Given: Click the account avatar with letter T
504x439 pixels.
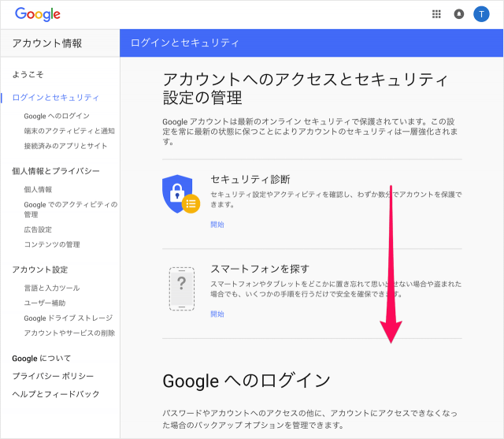Looking at the screenshot, I should click(x=481, y=14).
